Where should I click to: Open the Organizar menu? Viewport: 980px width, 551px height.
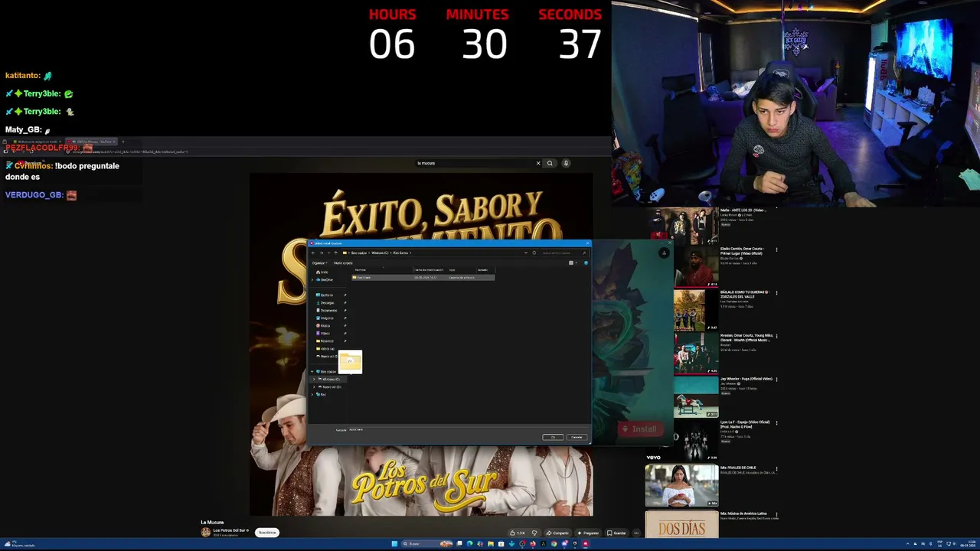(318, 262)
